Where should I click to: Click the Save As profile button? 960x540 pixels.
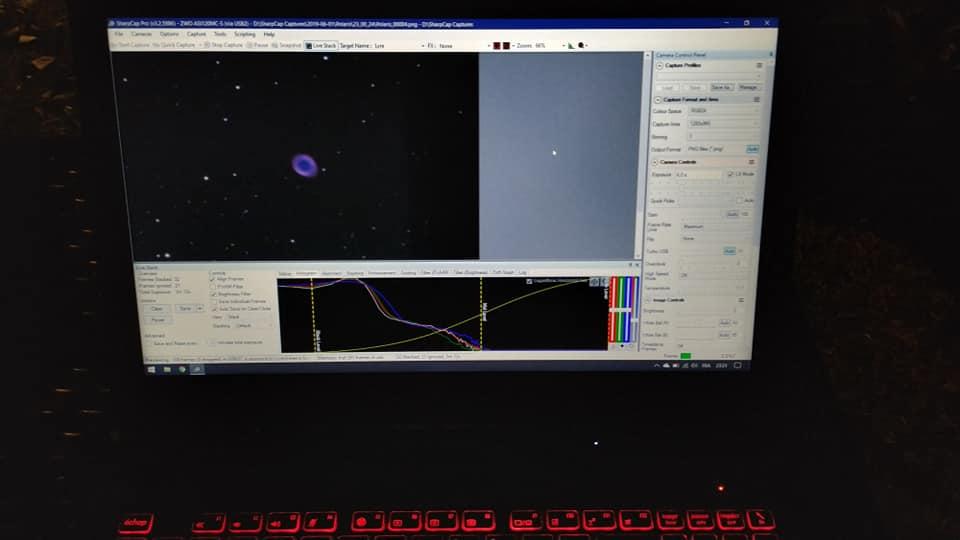[x=721, y=88]
